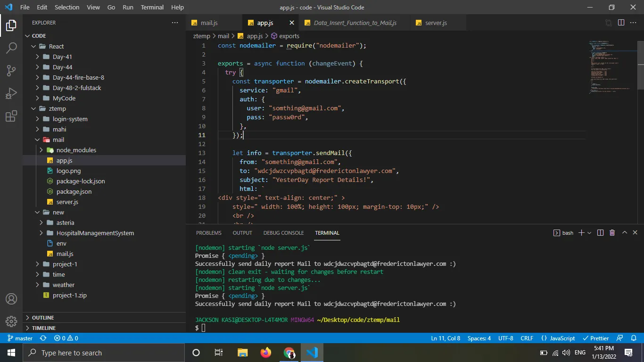Image resolution: width=644 pixels, height=362 pixels.
Task: Click the Accounts icon
Action: coord(11,299)
